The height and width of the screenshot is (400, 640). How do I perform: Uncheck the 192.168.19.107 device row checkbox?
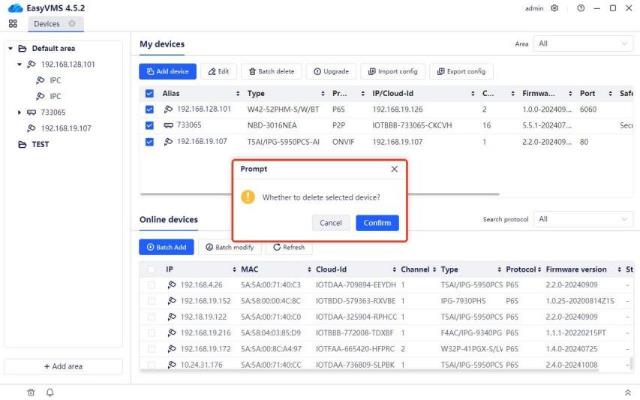[x=150, y=141]
